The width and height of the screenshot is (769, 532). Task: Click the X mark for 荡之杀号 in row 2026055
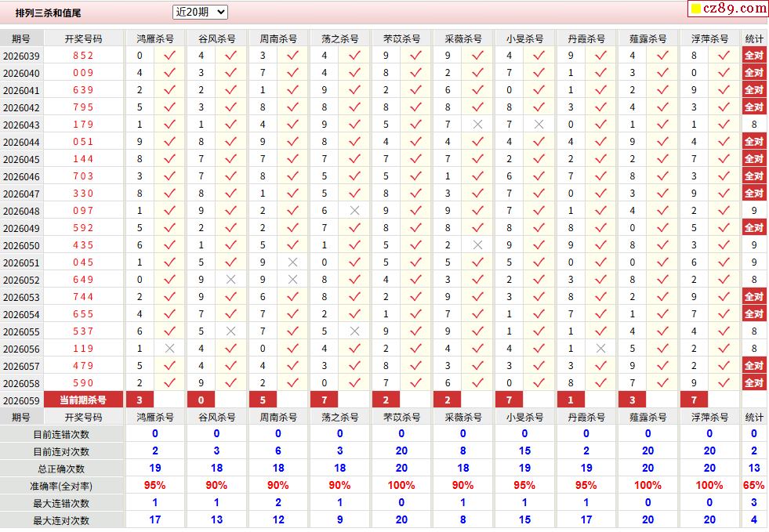point(354,331)
